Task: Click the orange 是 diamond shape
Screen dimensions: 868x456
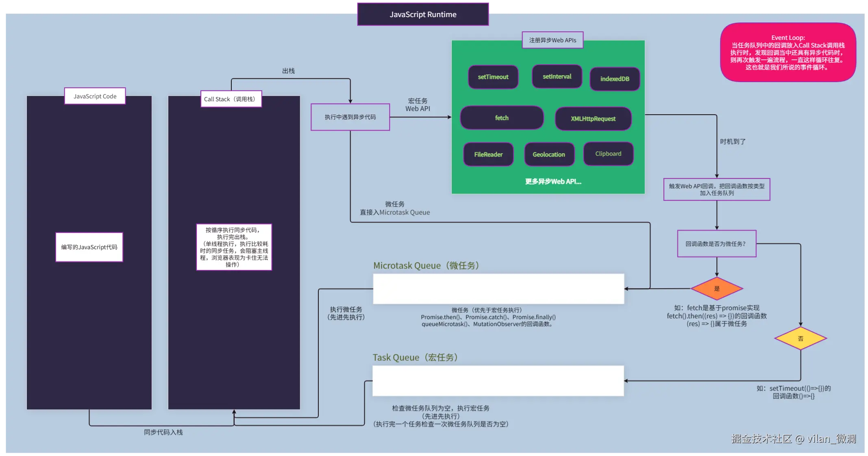Action: (x=717, y=289)
